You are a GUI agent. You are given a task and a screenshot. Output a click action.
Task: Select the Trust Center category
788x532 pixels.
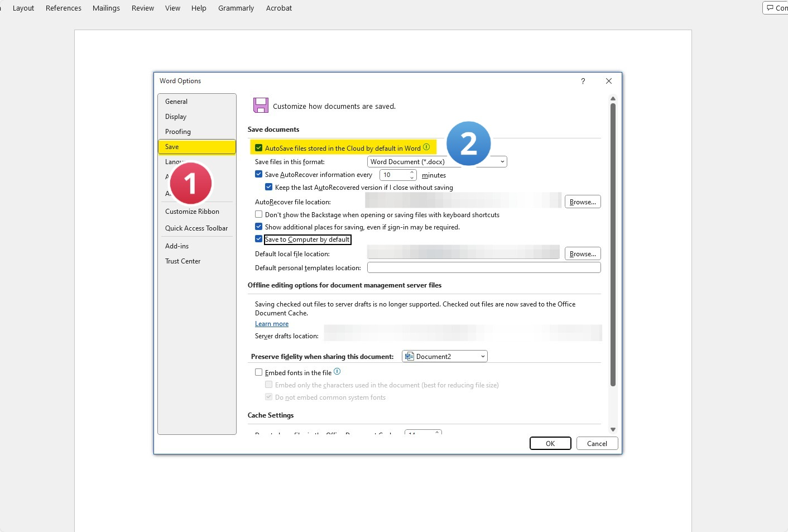pos(197,261)
